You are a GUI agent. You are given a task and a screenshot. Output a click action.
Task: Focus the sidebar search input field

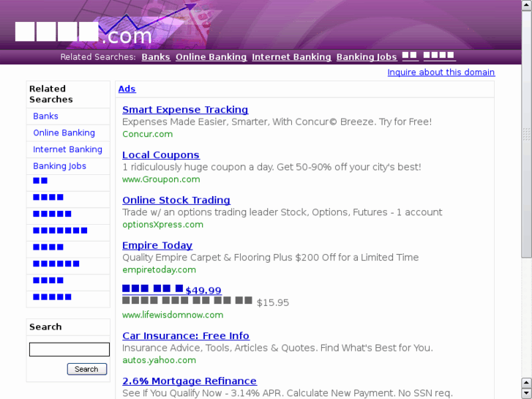(70, 349)
